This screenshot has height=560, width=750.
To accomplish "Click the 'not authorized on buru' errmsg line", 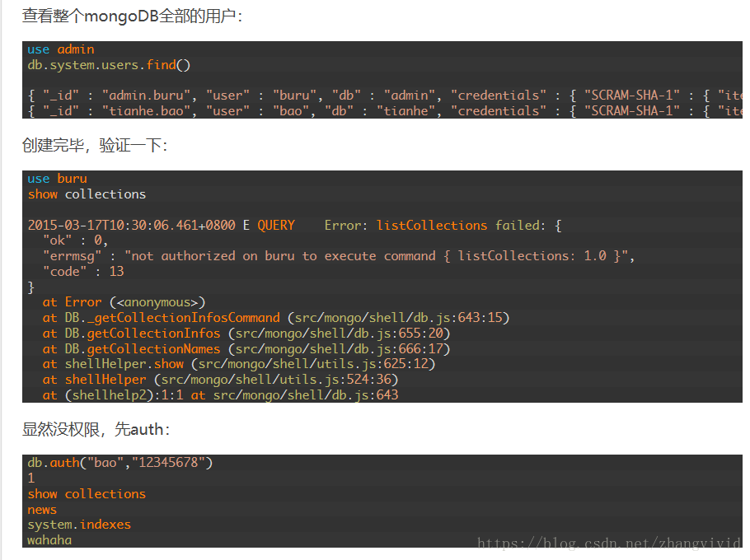I will click(x=338, y=256).
